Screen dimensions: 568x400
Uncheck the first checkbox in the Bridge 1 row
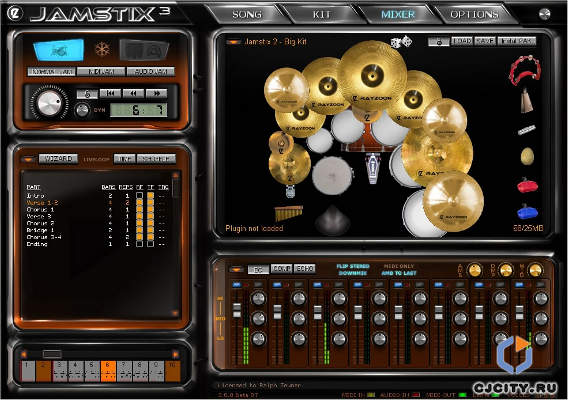pos(139,230)
